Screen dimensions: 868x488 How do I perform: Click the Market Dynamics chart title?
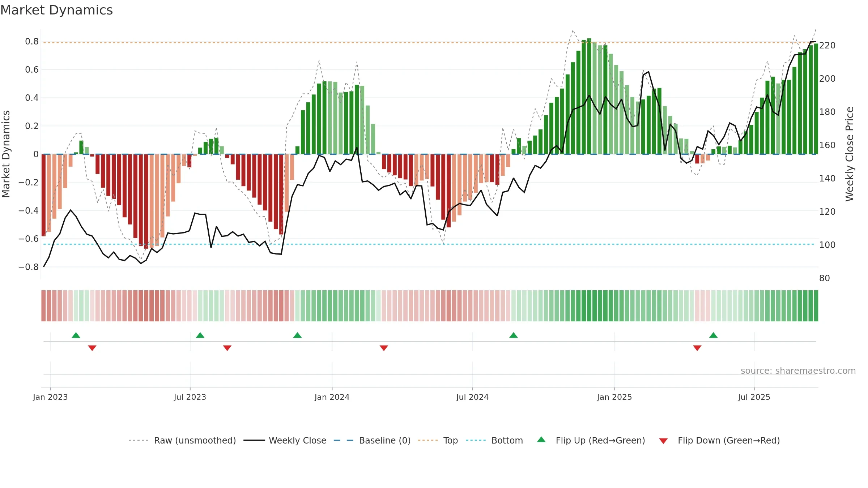pos(57,10)
